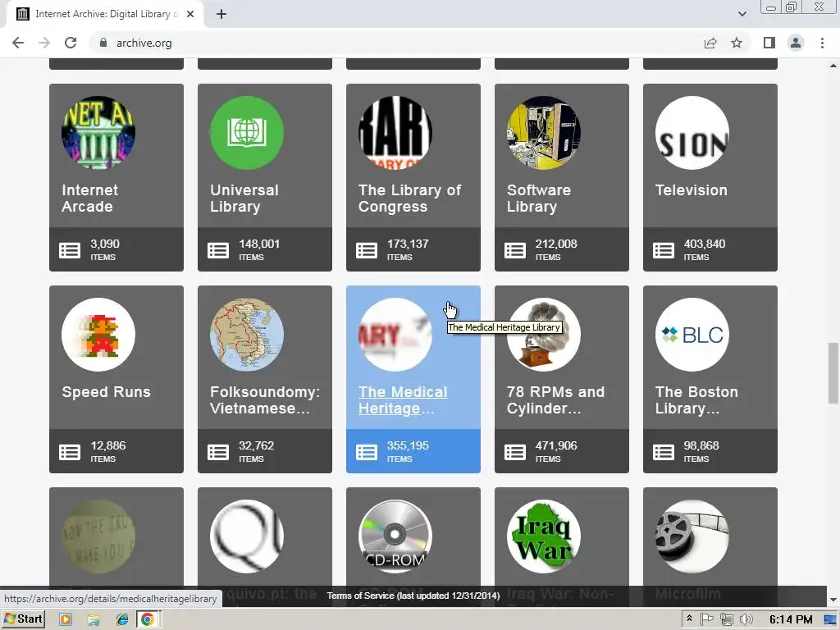Open the CD-ROM disc collection icon
This screenshot has width=840, height=630.
click(395, 536)
